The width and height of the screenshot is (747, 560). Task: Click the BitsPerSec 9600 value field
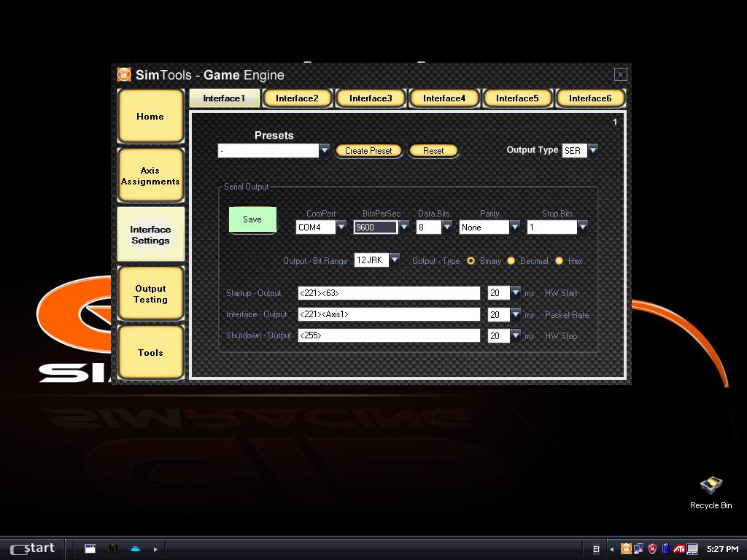pos(376,227)
